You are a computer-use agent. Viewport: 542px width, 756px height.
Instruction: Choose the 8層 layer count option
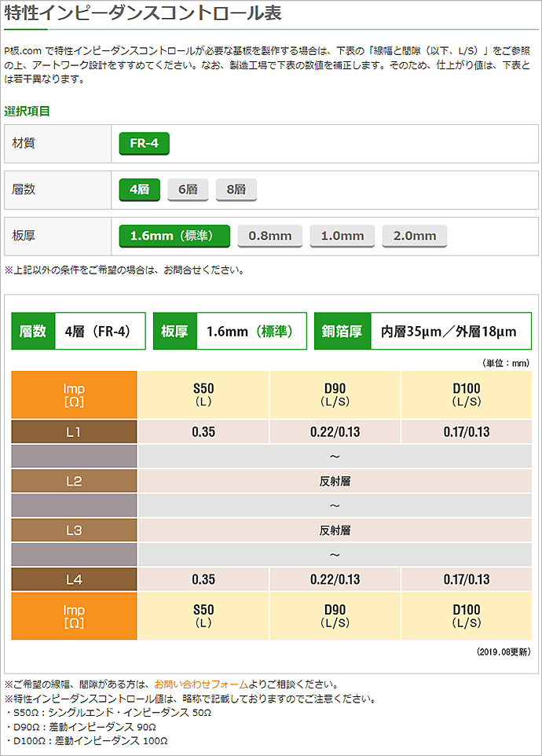point(236,189)
